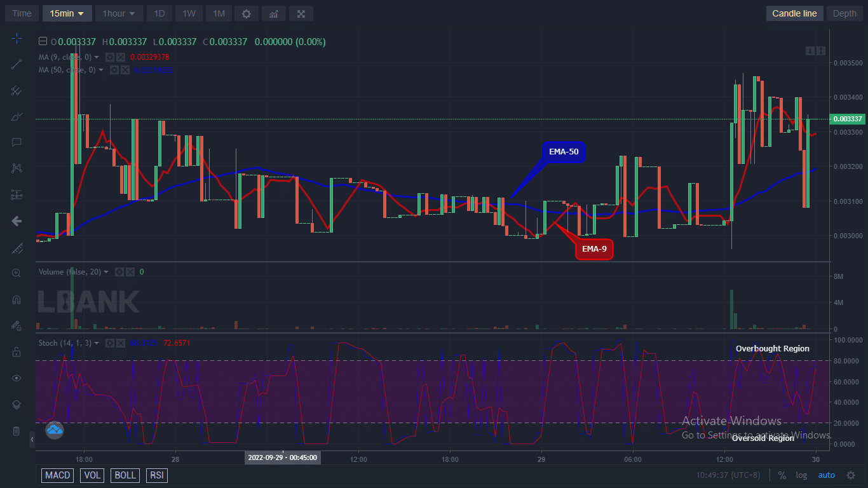
Task: Click the Stoch value 72.6571
Action: click(x=177, y=343)
